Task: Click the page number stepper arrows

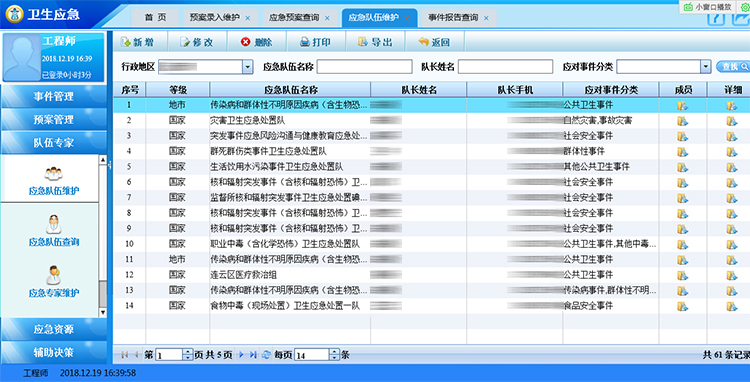Action: [188, 355]
